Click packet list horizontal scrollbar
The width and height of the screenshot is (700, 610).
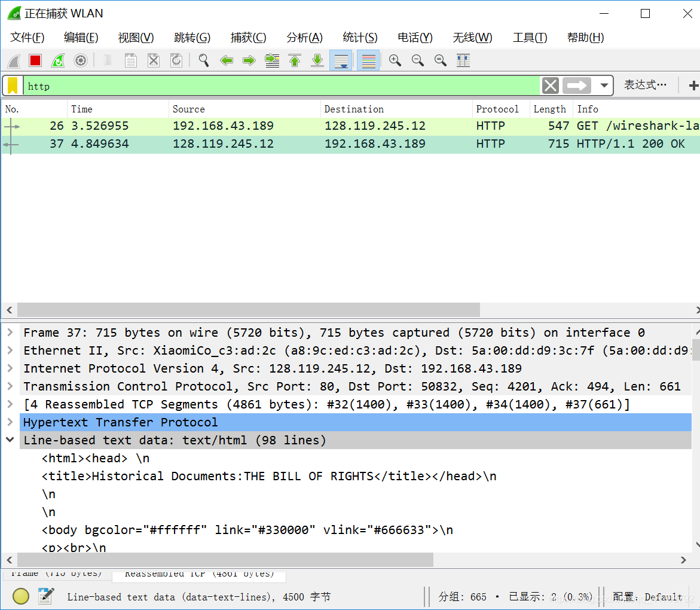click(x=249, y=309)
